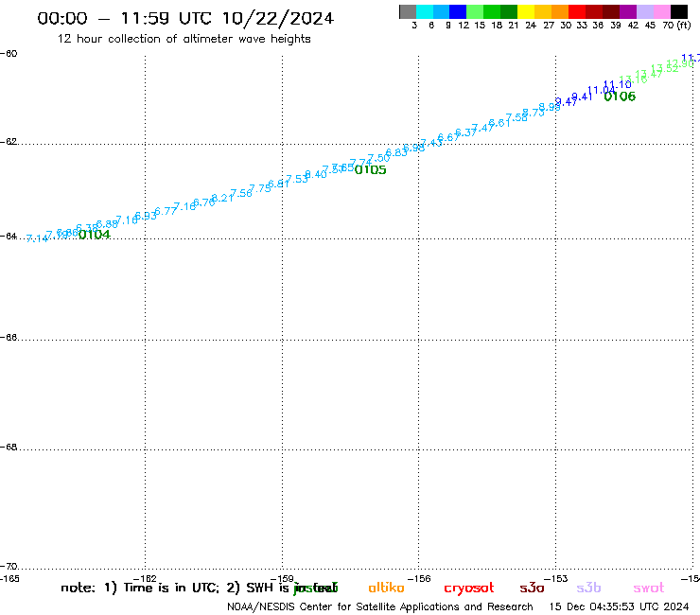This screenshot has height=615, width=700.
Task: Click the -153 longitude axis label
Action: pos(555,579)
